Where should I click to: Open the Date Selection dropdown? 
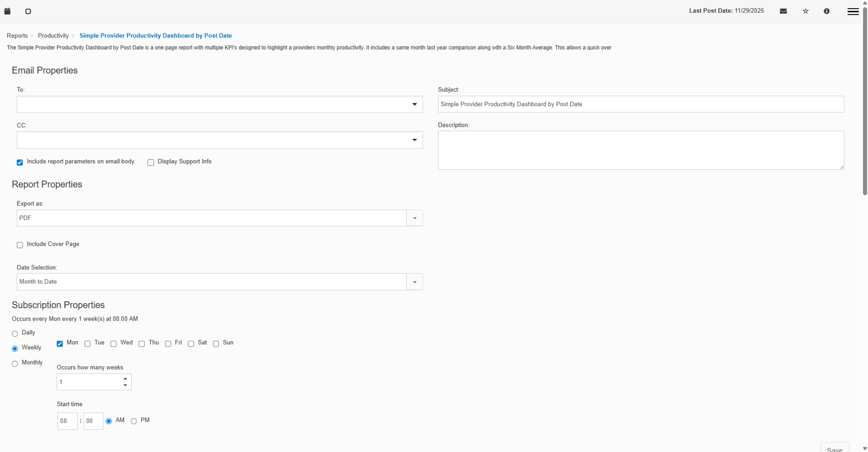click(414, 282)
